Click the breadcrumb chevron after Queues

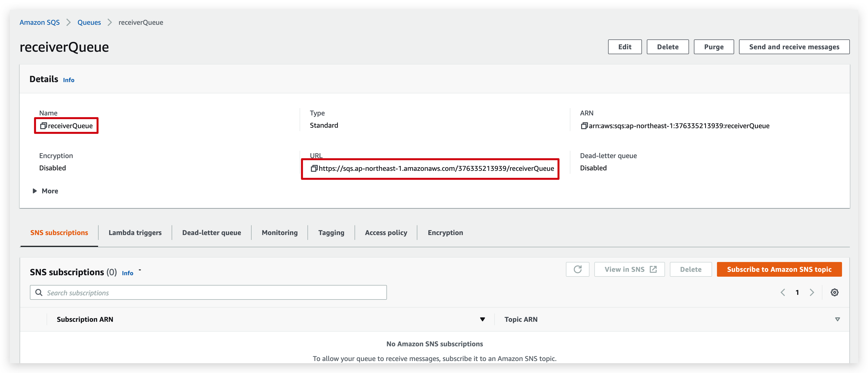[x=110, y=22]
